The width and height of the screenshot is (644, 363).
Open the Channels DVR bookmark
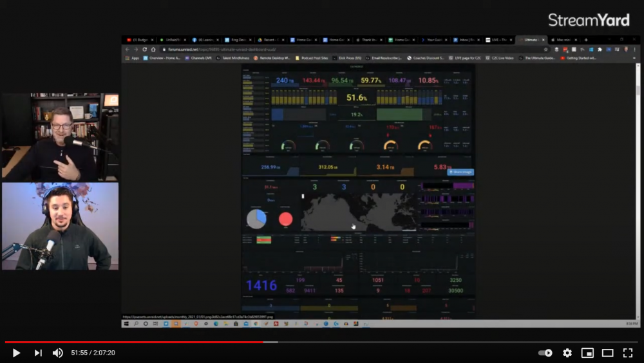click(198, 58)
